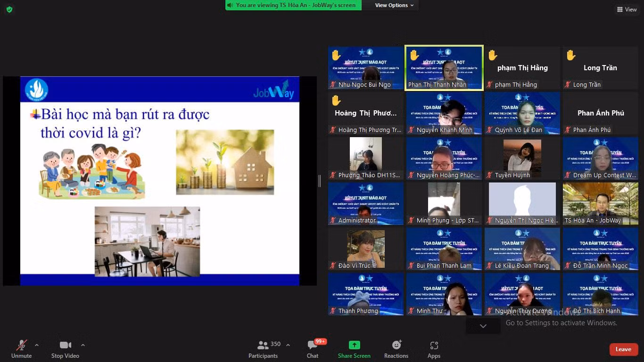Open the Apps icon
This screenshot has width=644, height=362.
click(434, 345)
